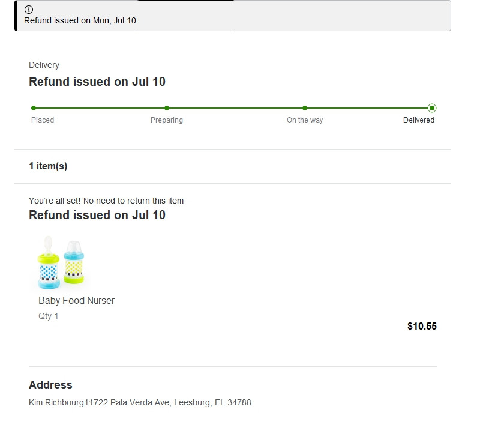This screenshot has height=448, width=480.
Task: Click the Placed step marker
Action: point(34,108)
